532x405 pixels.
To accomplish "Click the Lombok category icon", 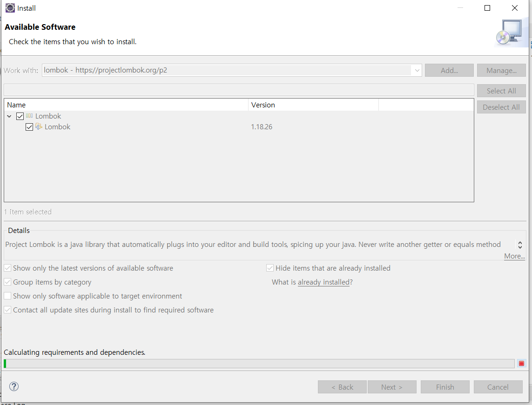I will pyautogui.click(x=29, y=116).
